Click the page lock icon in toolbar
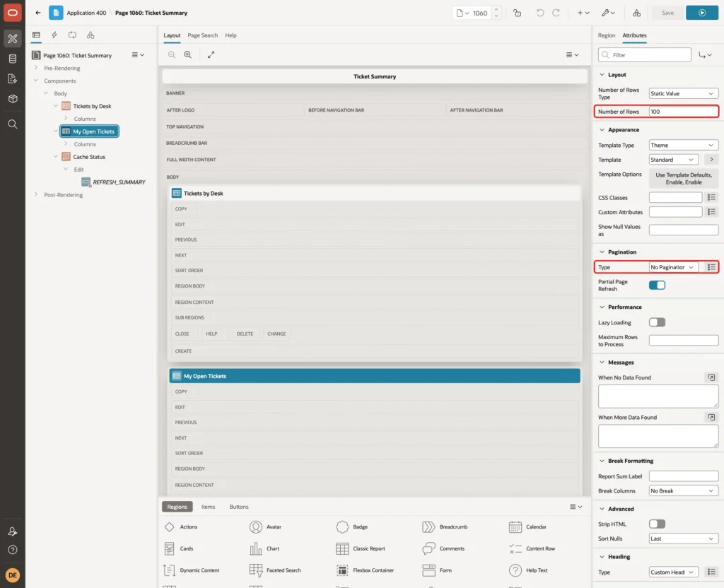Image resolution: width=724 pixels, height=588 pixels. coord(517,13)
